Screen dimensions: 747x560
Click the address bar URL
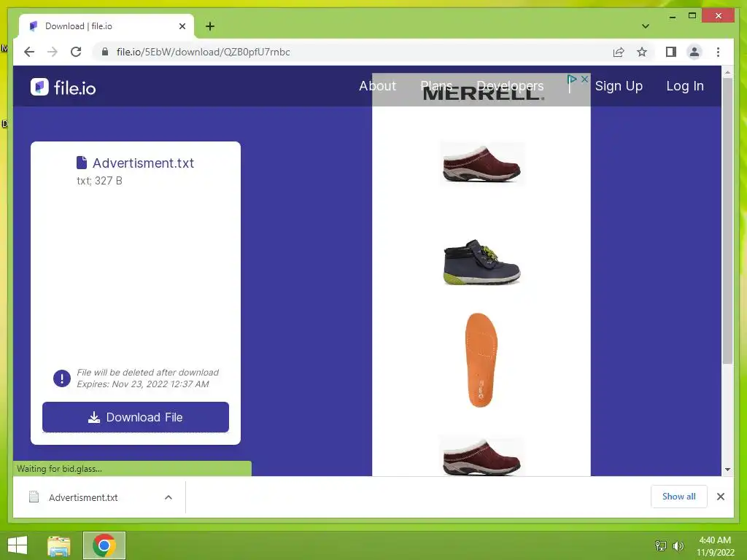[203, 52]
